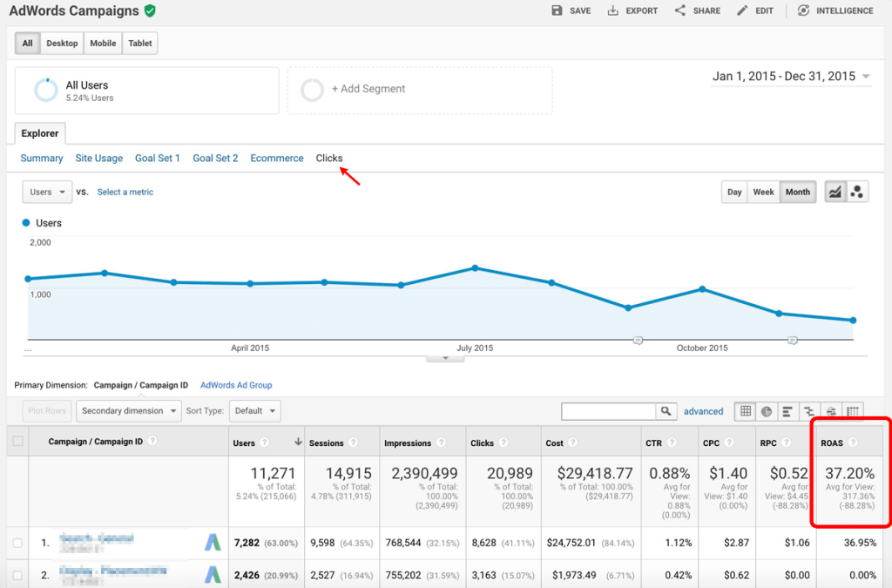Switch to the pivot table view
Image resolution: width=892 pixels, height=588 pixels.
(x=851, y=410)
